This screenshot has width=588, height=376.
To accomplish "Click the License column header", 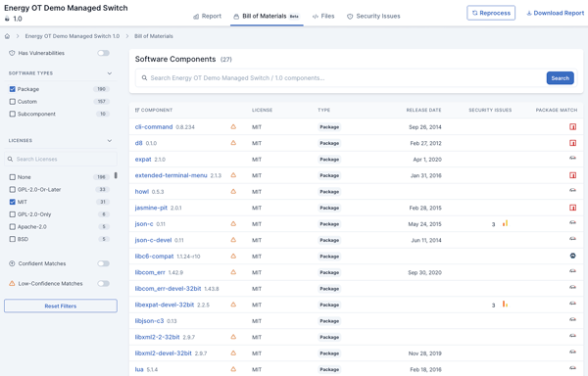I will [262, 110].
